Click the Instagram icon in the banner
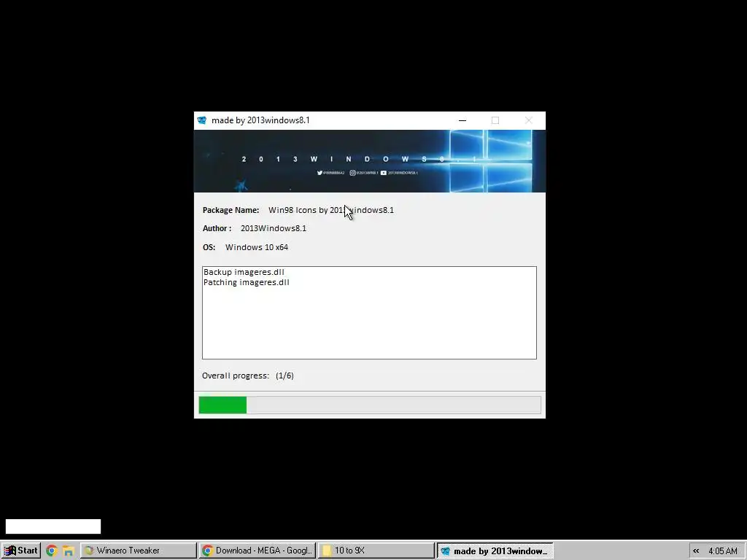Viewport: 747px width, 560px height. coord(352,173)
